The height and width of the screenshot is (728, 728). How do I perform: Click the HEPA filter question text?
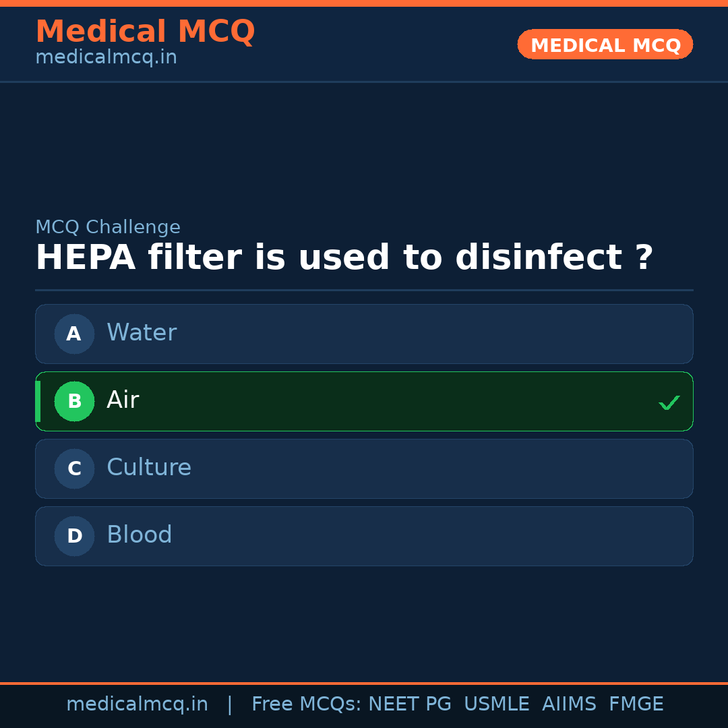[x=344, y=258]
